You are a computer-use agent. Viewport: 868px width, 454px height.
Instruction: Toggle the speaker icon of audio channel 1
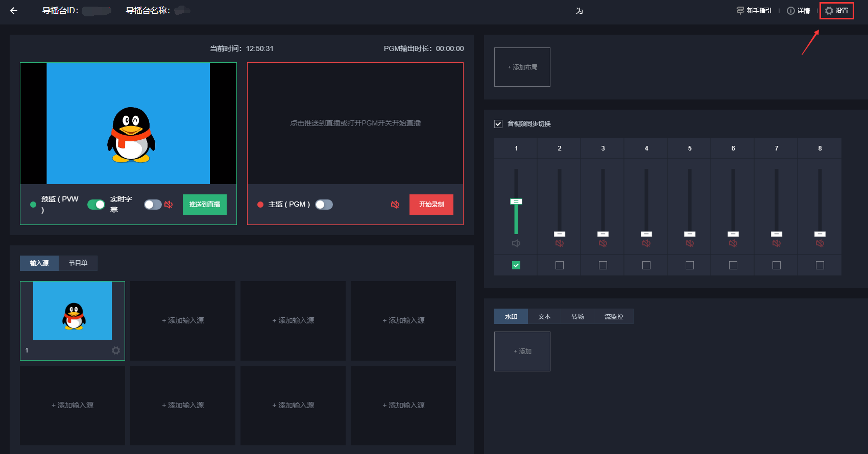(516, 243)
